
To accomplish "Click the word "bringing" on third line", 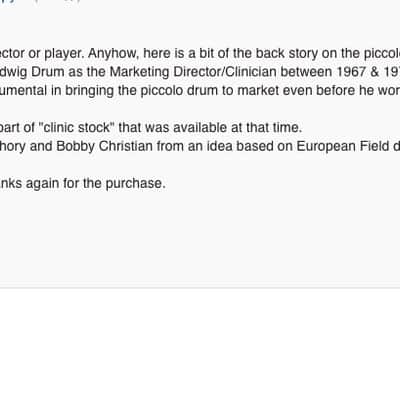I will (89, 91).
